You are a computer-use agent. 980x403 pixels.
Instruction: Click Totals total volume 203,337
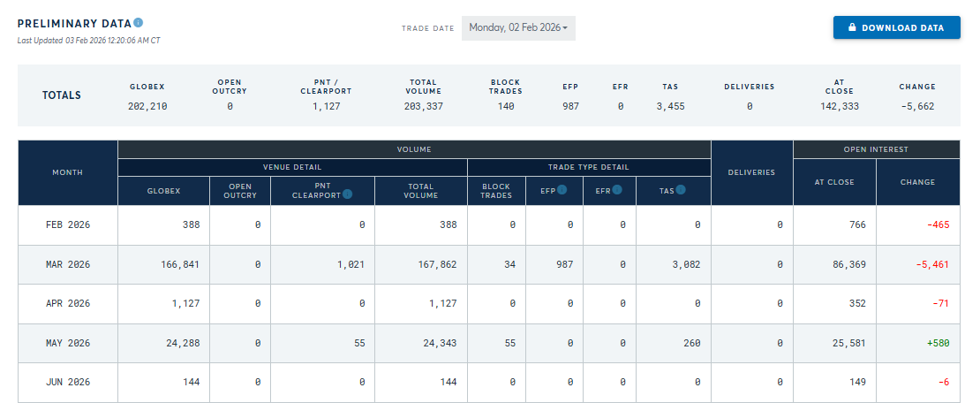(x=424, y=106)
